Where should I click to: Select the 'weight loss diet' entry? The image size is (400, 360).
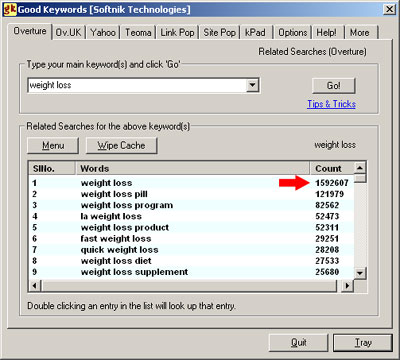pos(191,261)
